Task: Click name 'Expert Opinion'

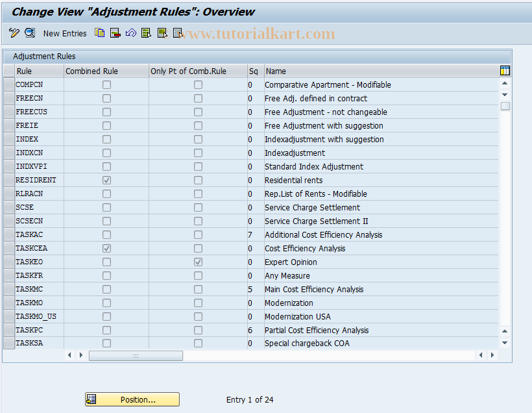Action: (291, 262)
